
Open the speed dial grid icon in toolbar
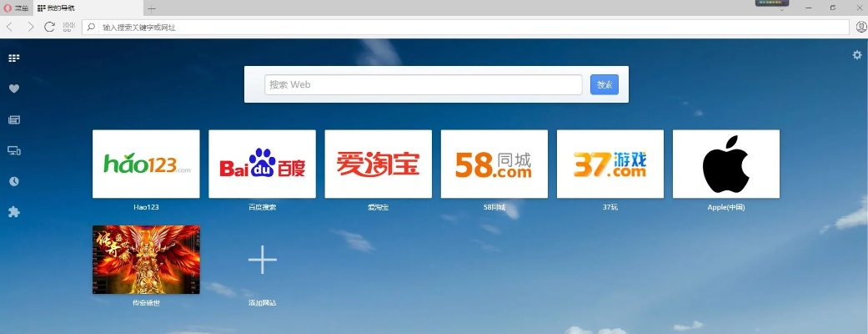click(69, 27)
